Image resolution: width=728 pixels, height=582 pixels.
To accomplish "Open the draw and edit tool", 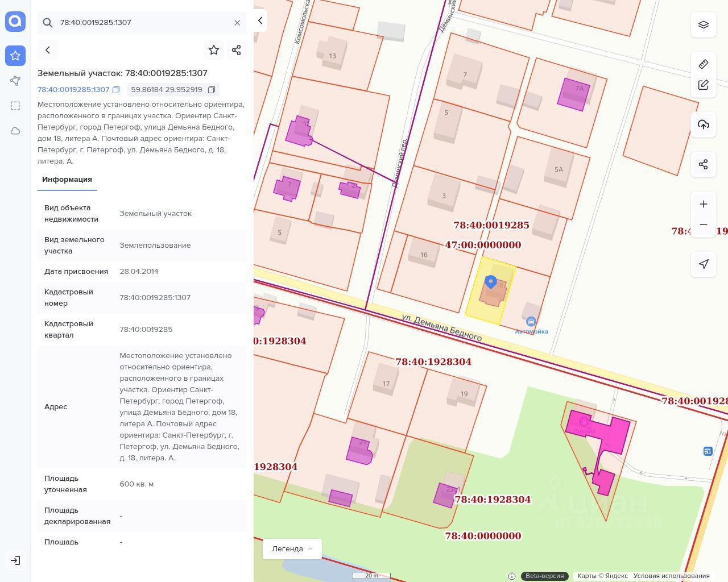I will (704, 85).
